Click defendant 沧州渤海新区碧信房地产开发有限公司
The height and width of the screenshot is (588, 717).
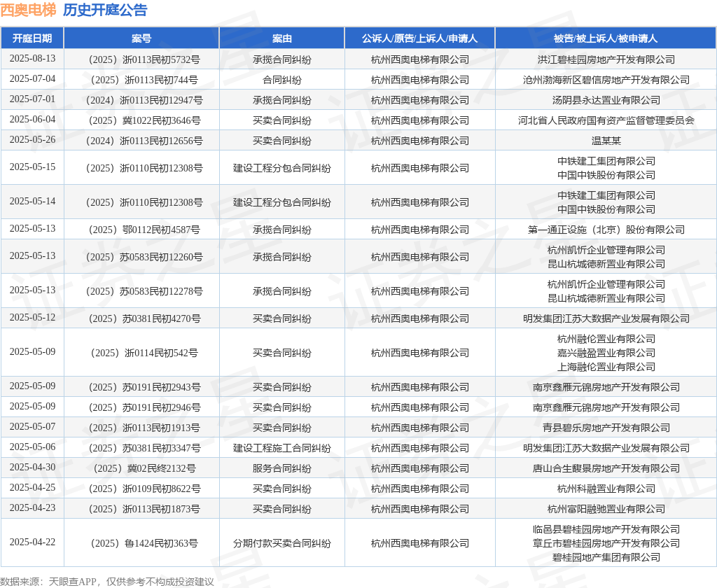pos(606,80)
